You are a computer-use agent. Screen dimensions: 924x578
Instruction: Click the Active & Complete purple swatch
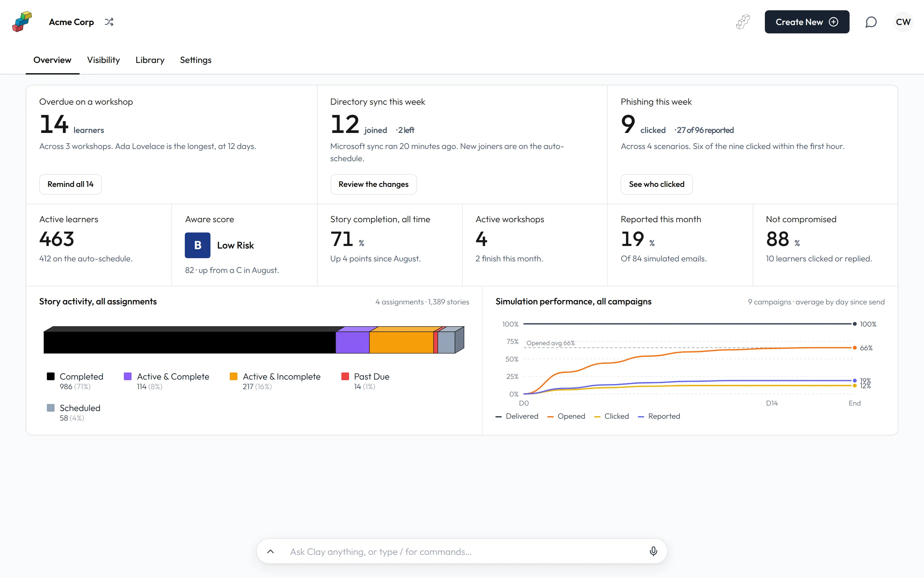pyautogui.click(x=127, y=376)
